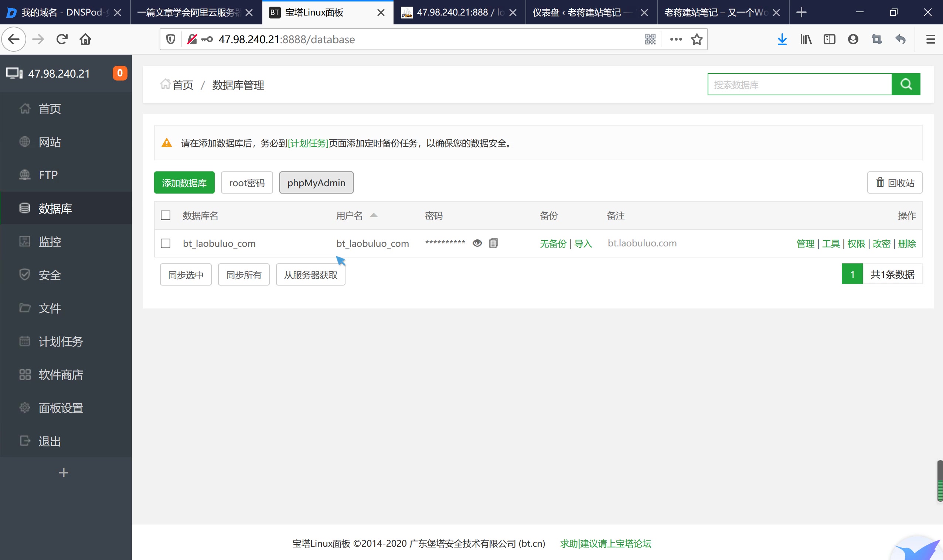Image resolution: width=943 pixels, height=560 pixels.
Task: Click the 无备份 backup link
Action: coord(553,243)
